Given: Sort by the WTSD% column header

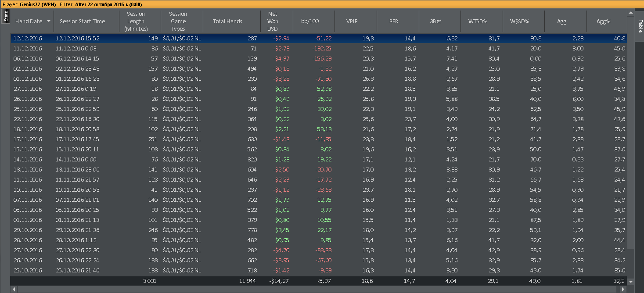Looking at the screenshot, I should tap(482, 21).
